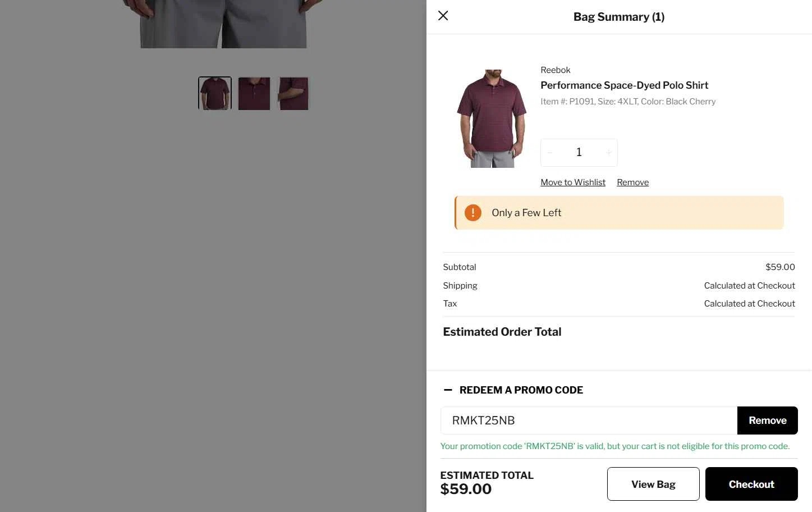The image size is (812, 512).
Task: Increase quantity with plus stepper
Action: (x=608, y=153)
